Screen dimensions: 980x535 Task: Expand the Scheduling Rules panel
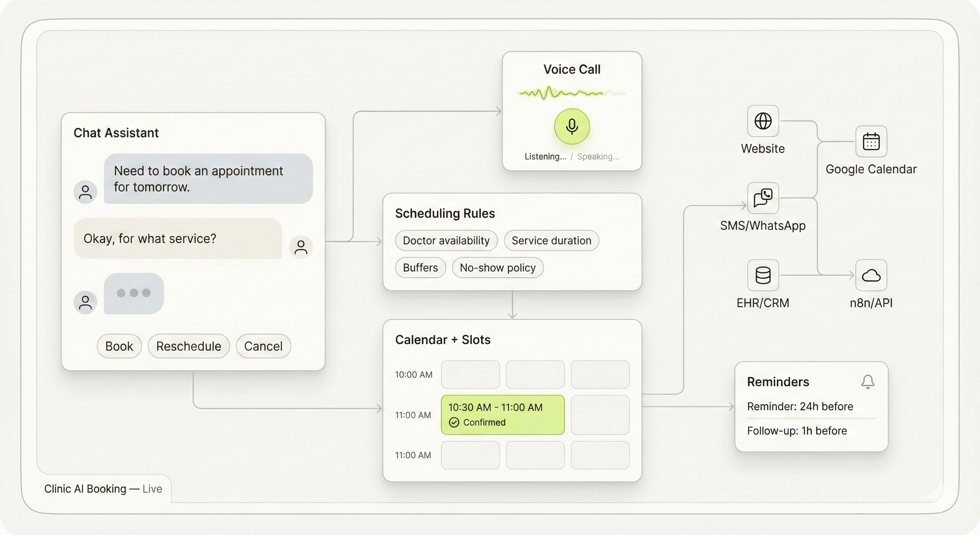coord(445,213)
